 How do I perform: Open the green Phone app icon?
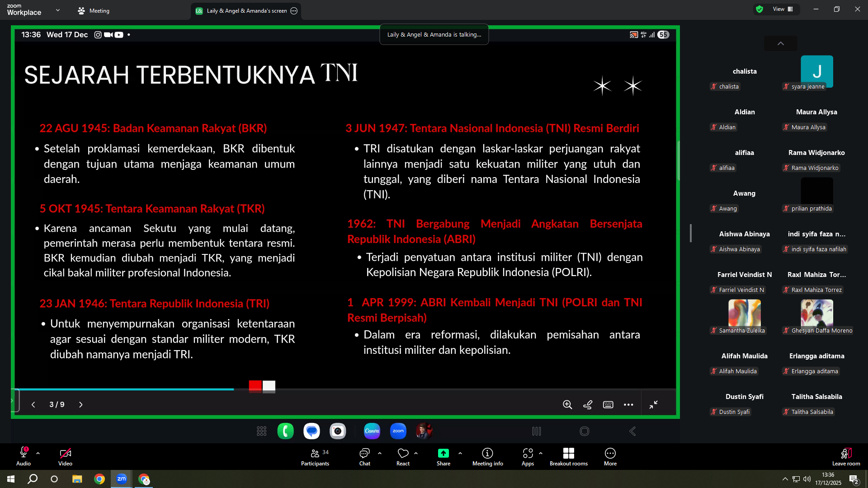pos(285,431)
